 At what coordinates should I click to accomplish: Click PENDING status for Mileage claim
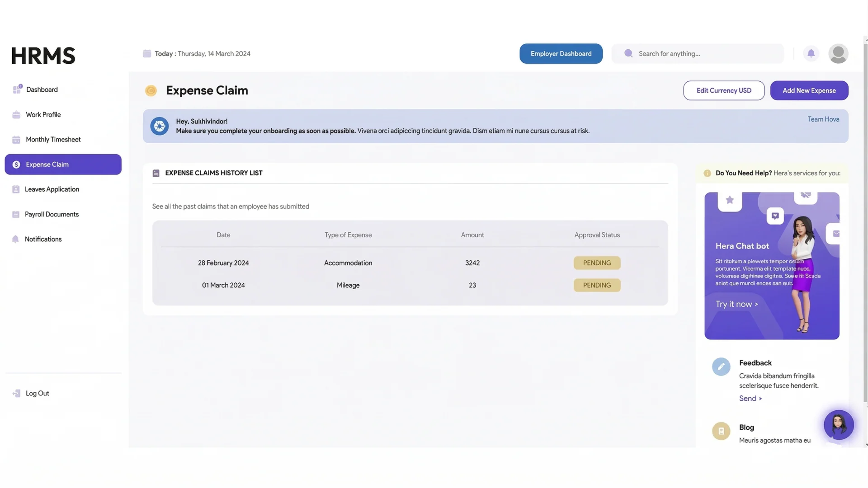tap(597, 285)
